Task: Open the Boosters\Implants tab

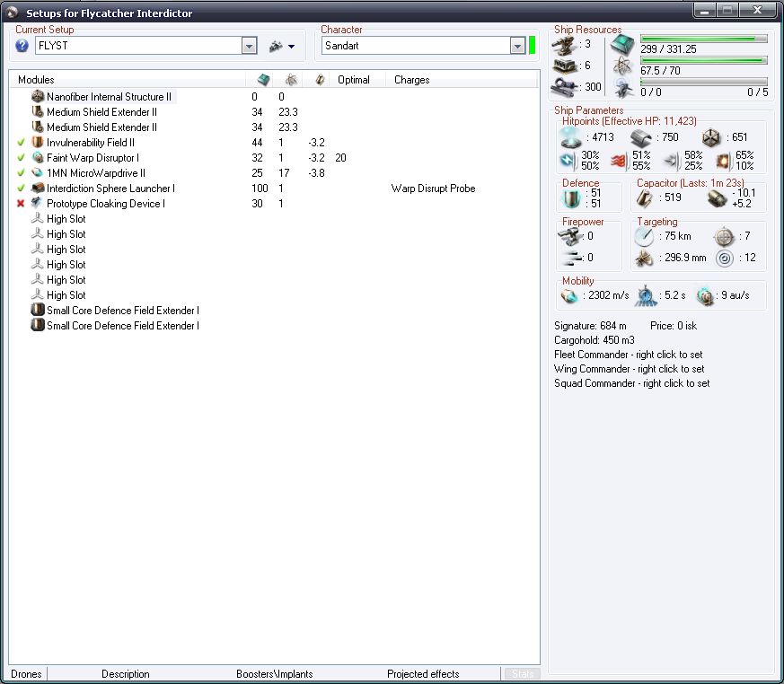Action: coord(275,674)
